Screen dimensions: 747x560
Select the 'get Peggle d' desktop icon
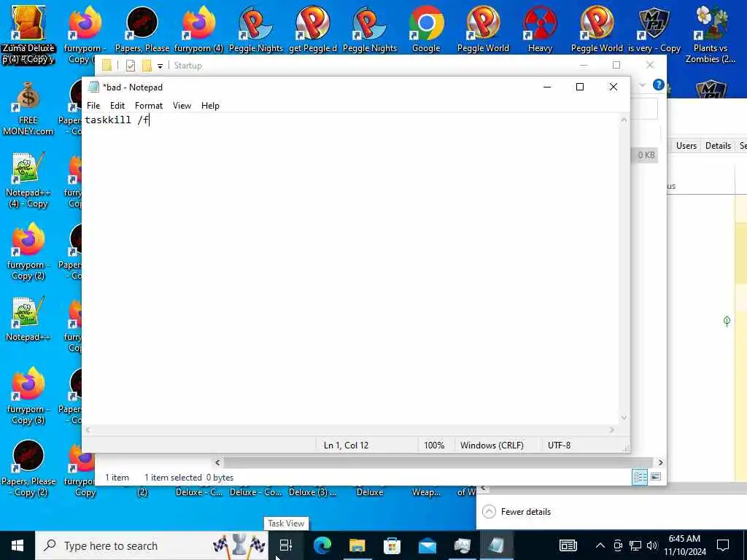312,29
